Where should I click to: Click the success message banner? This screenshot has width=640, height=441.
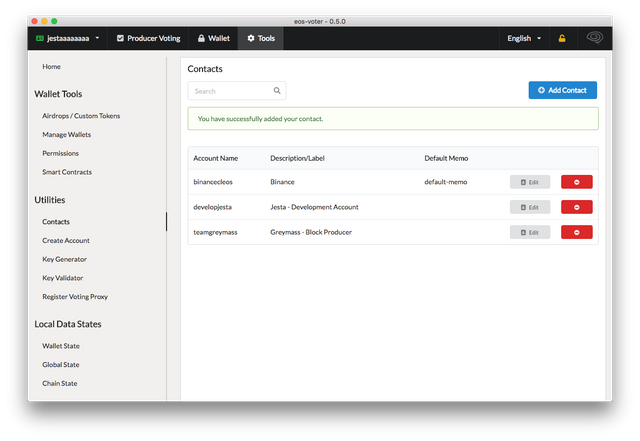pyautogui.click(x=393, y=119)
